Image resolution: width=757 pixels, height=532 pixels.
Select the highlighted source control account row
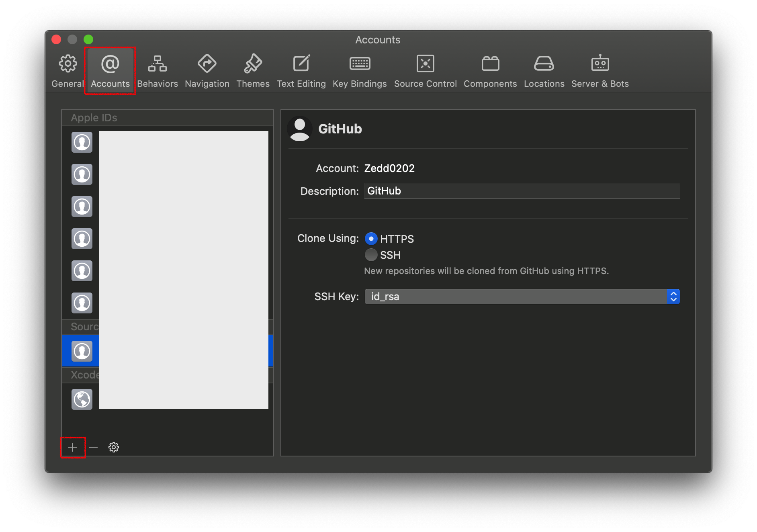coord(168,351)
